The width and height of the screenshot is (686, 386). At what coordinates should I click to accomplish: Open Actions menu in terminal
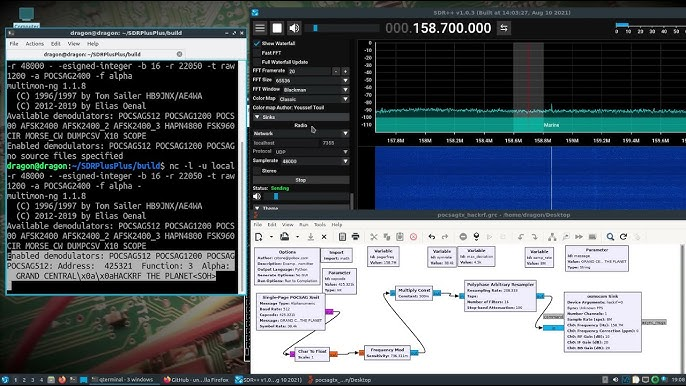coord(35,44)
